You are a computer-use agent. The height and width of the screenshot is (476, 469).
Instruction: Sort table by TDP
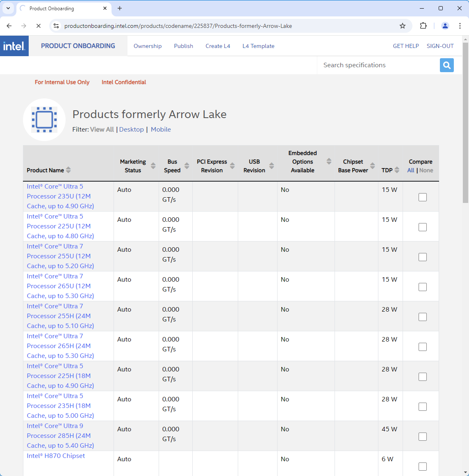point(397,170)
